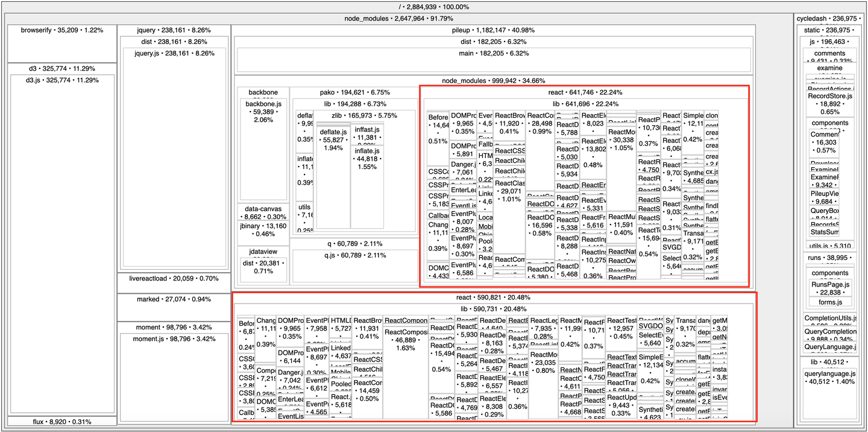Image resolution: width=868 pixels, height=432 pixels.
Task: Click the main • 182,205 block
Action: (493, 60)
